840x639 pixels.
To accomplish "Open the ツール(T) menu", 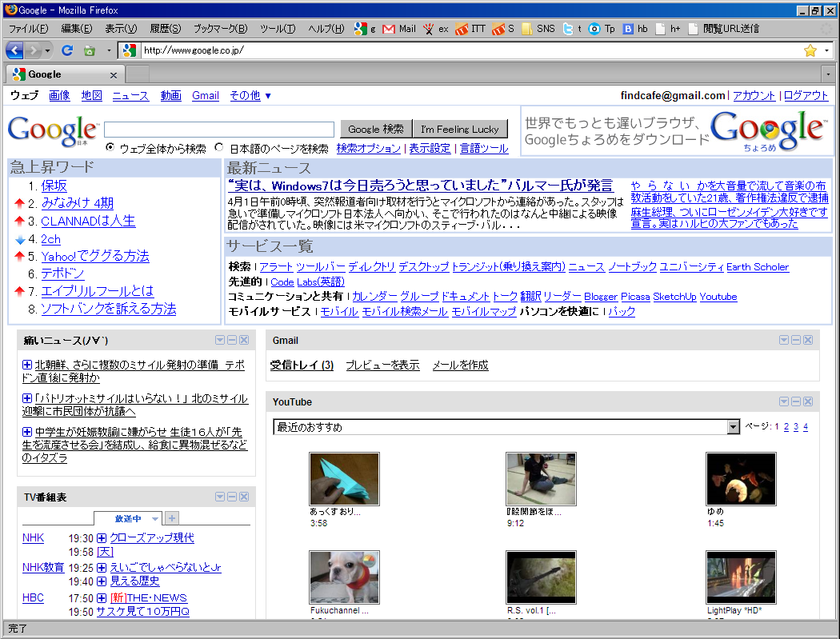I will click(x=278, y=29).
